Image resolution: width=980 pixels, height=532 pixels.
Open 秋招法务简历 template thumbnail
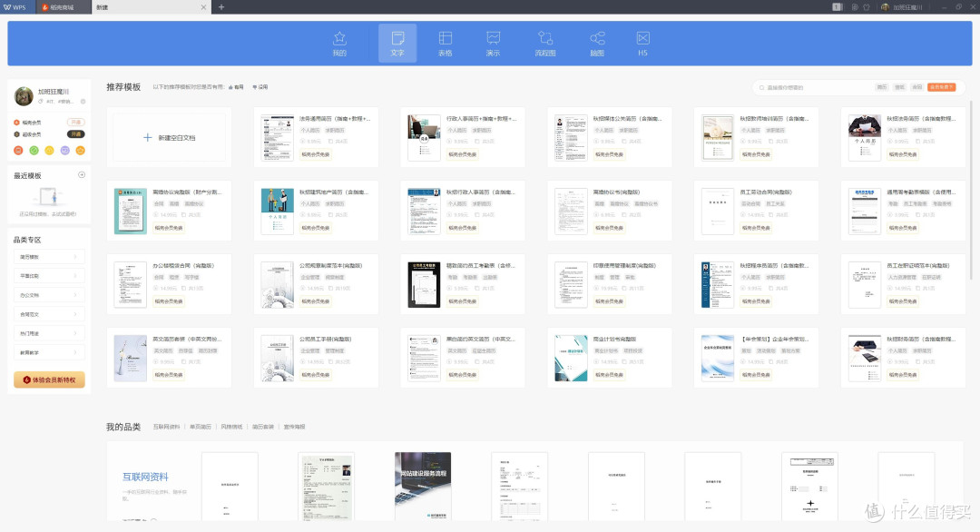click(865, 137)
